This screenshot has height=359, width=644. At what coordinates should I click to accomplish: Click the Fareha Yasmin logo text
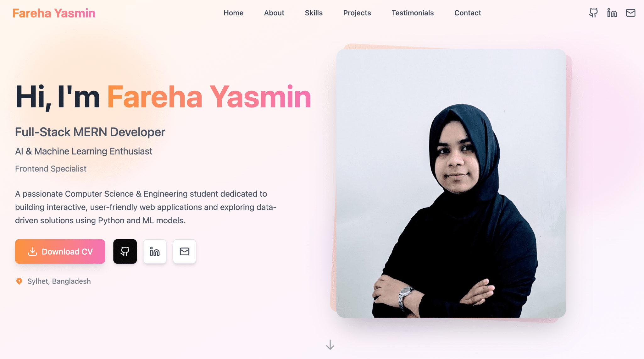pyautogui.click(x=54, y=13)
